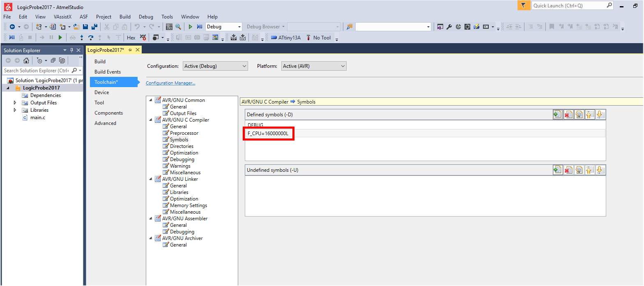Close the LogicProbe2017 document tab
The width and height of the screenshot is (644, 286).
pyautogui.click(x=138, y=50)
